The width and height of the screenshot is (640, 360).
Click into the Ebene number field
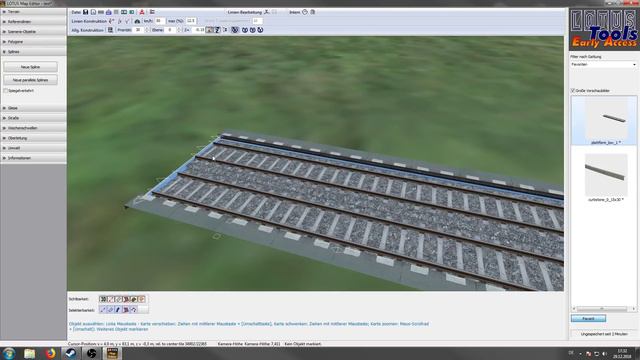(171, 30)
